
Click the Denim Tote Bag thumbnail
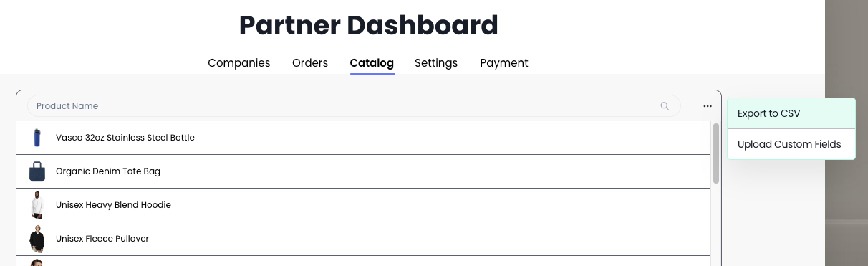click(37, 171)
